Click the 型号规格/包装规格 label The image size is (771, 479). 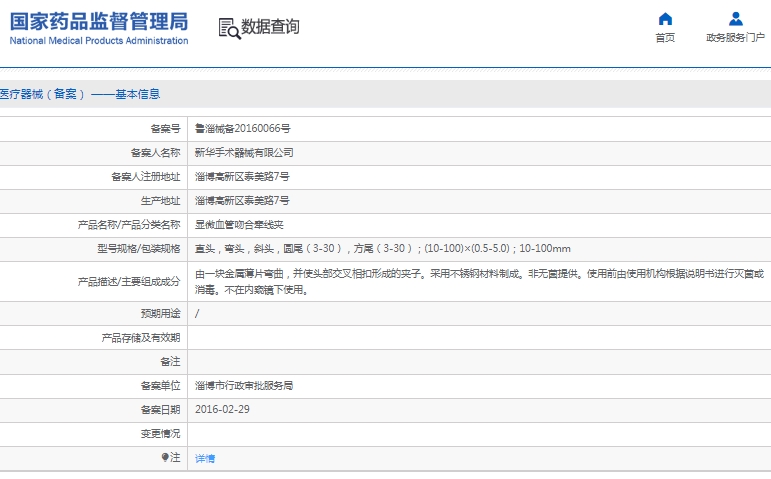point(139,248)
